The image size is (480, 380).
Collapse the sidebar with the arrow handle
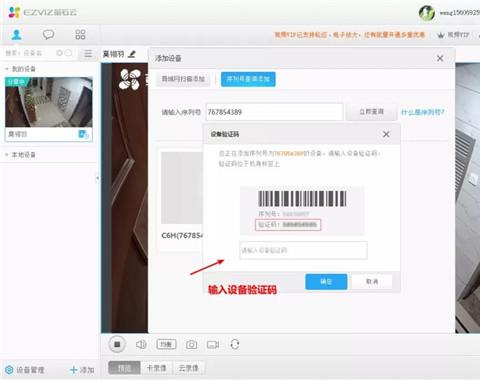pyautogui.click(x=97, y=178)
